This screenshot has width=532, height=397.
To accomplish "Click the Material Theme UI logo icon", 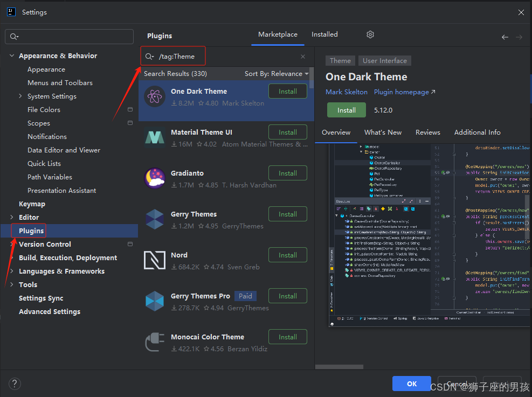I will point(155,137).
